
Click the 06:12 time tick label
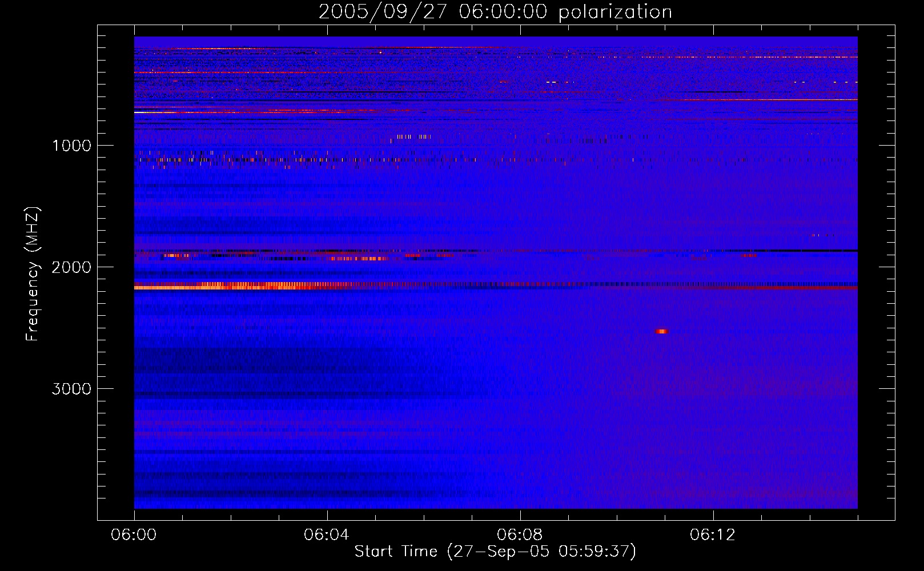point(713,535)
